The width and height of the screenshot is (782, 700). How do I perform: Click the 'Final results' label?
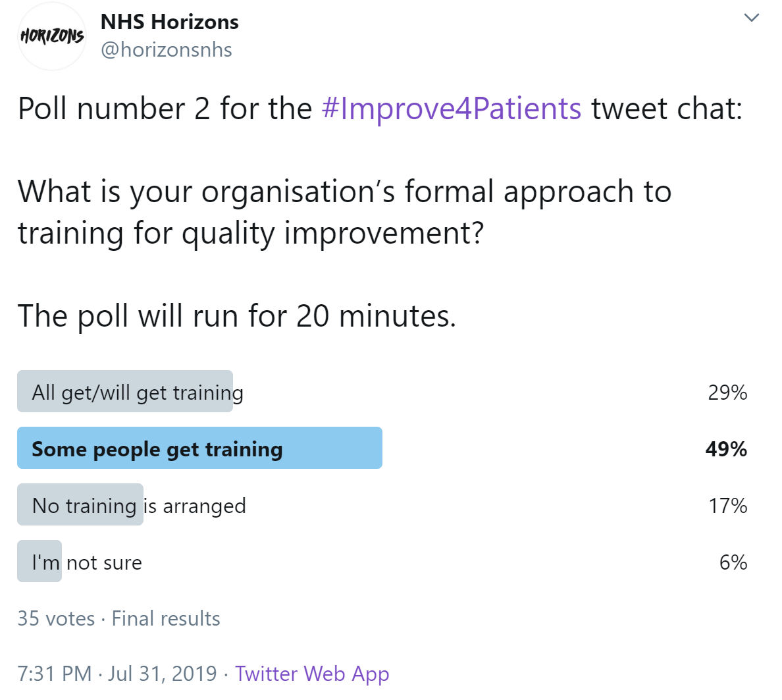tap(166, 619)
